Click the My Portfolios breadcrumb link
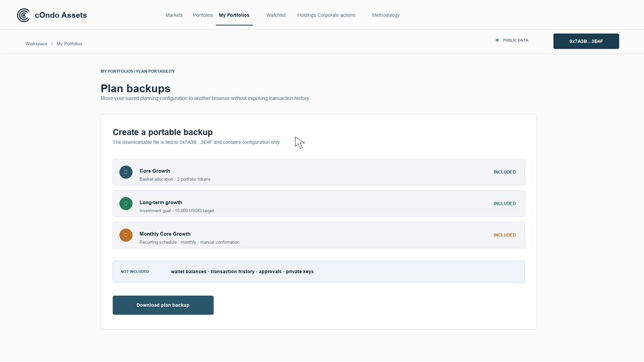 (69, 43)
